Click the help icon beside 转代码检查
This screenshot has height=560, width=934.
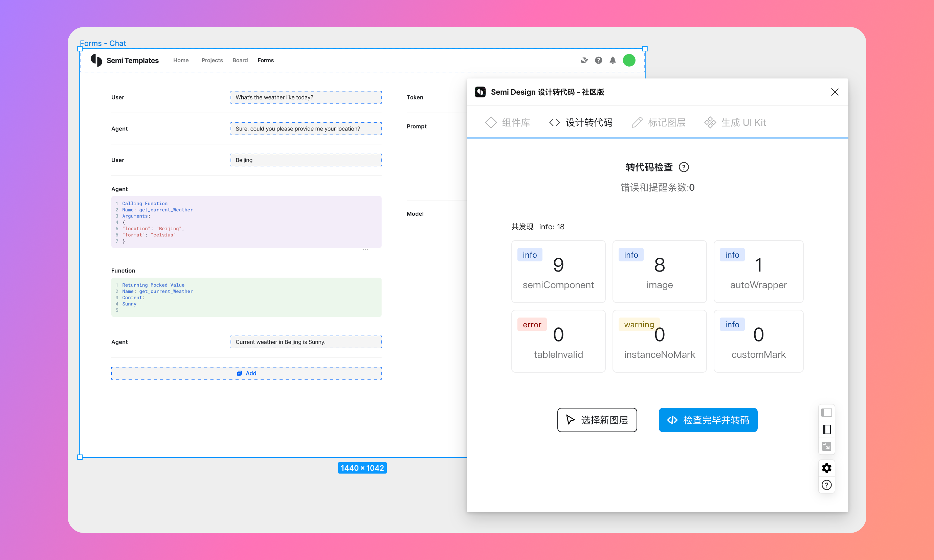[x=684, y=167]
